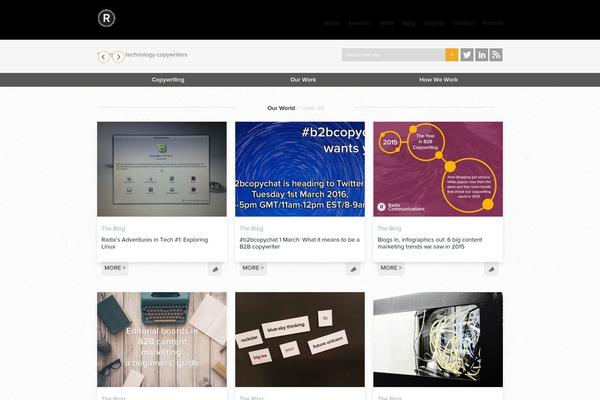This screenshot has width=600, height=400.
Task: Open the Radix's Adventures in Tech #1 title
Action: tap(155, 243)
